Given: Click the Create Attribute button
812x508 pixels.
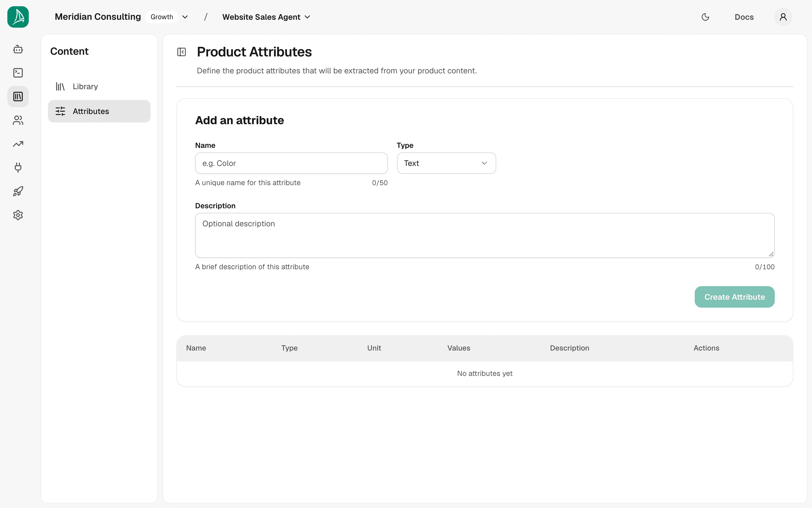Looking at the screenshot, I should click(734, 297).
